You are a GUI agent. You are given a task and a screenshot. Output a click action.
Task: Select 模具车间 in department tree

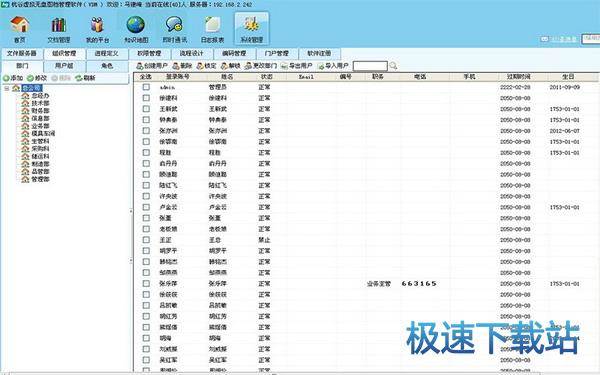[x=43, y=134]
